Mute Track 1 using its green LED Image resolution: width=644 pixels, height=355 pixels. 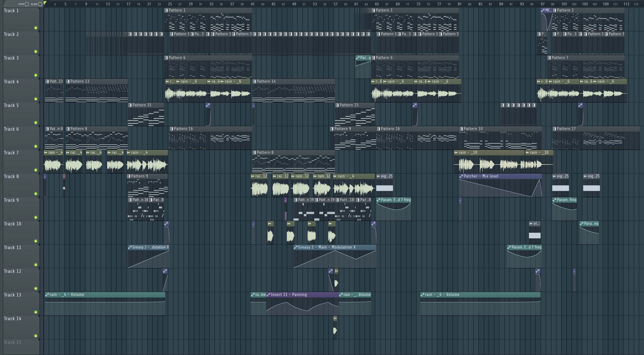click(36, 28)
